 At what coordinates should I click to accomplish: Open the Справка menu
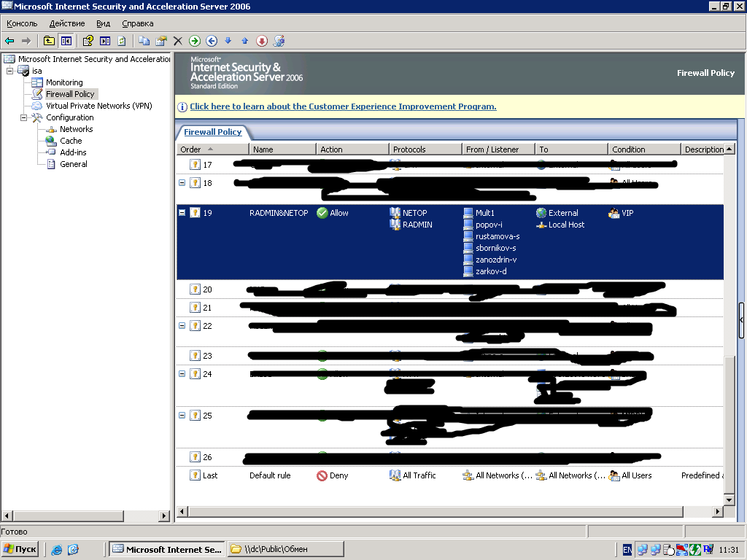click(138, 23)
